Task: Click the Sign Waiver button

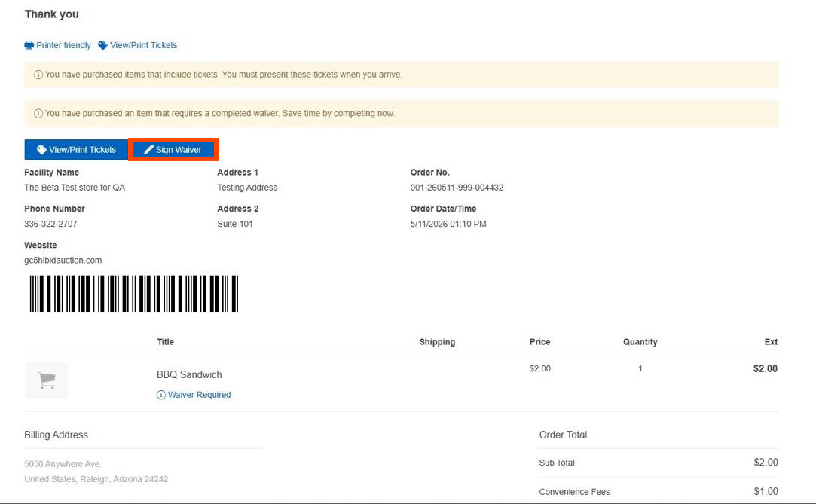Action: click(173, 150)
